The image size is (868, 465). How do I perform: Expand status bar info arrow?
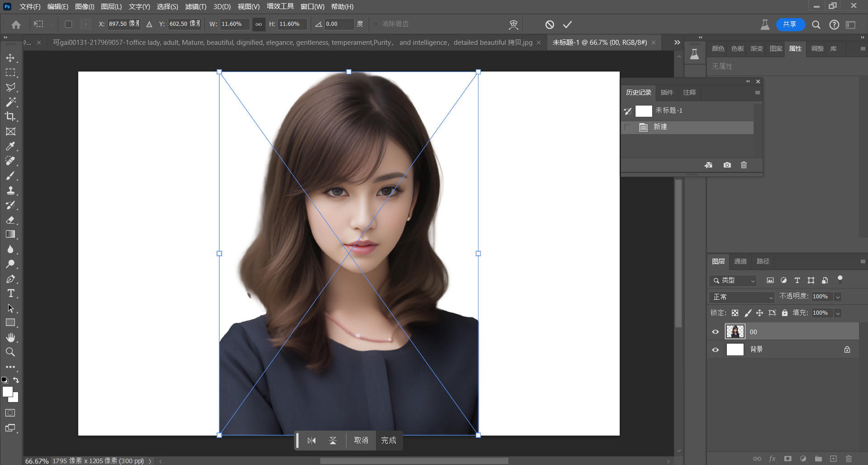click(x=150, y=461)
